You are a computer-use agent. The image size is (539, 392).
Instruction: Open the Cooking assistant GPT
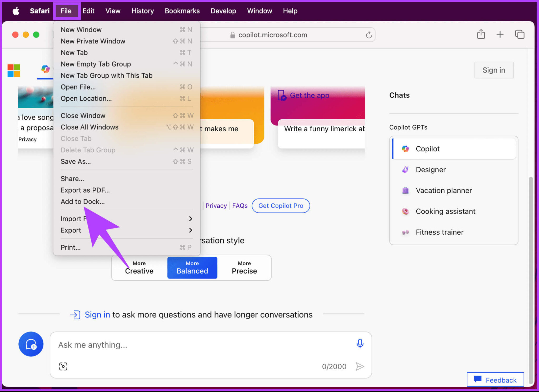click(454, 211)
